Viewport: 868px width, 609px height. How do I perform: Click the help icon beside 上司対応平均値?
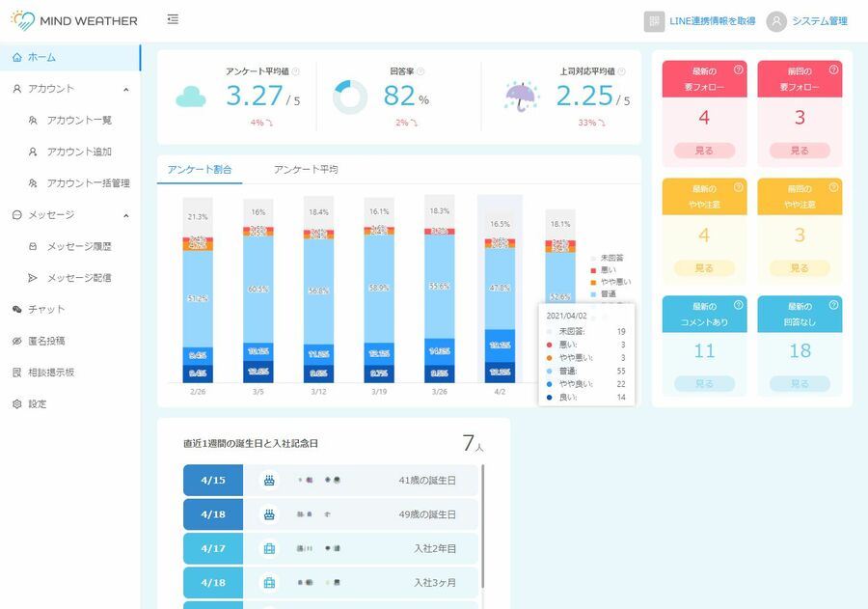click(622, 71)
